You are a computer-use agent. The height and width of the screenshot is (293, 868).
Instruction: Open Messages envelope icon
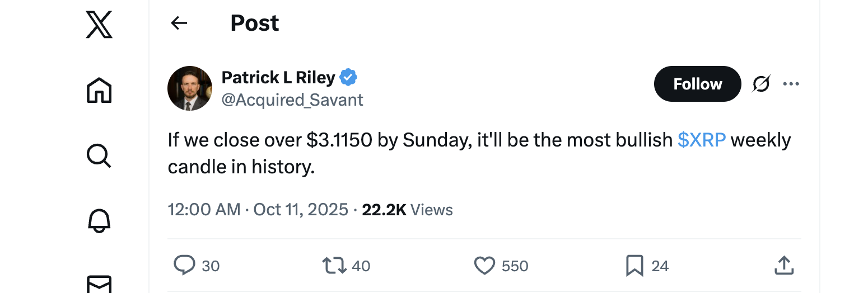click(x=99, y=283)
